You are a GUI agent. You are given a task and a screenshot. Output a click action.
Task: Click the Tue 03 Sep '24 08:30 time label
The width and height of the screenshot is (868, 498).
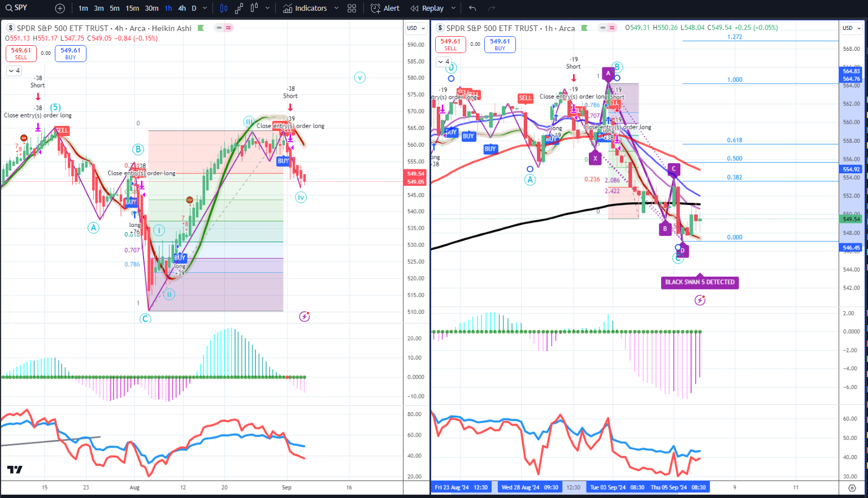click(x=616, y=487)
